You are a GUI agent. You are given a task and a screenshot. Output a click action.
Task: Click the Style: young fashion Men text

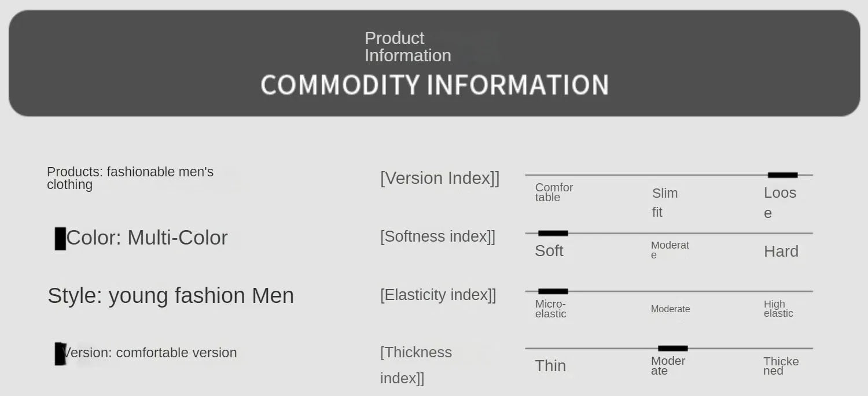[171, 295]
